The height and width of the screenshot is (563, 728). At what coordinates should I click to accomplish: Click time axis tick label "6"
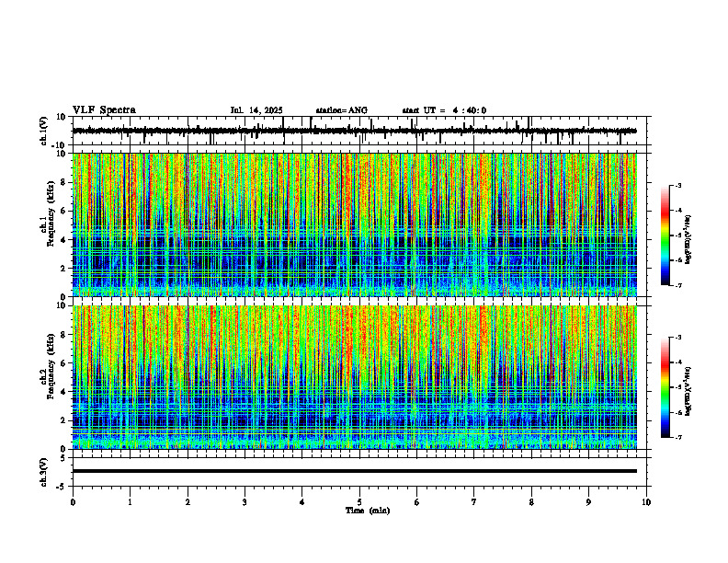click(x=416, y=502)
